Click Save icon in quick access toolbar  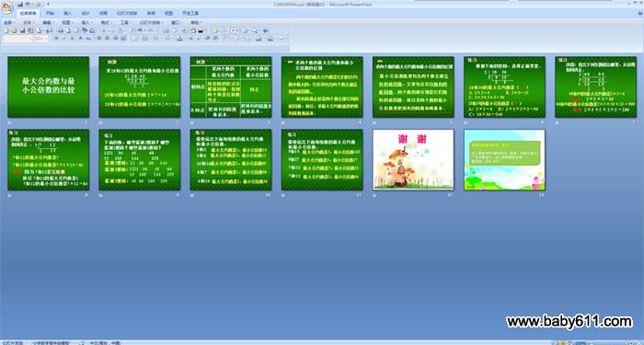pyautogui.click(x=20, y=4)
